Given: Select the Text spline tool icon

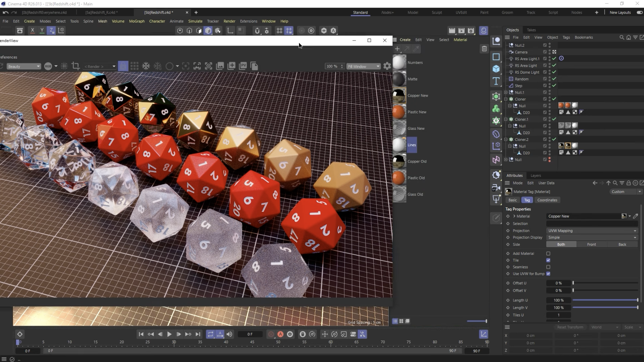Looking at the screenshot, I should (496, 81).
